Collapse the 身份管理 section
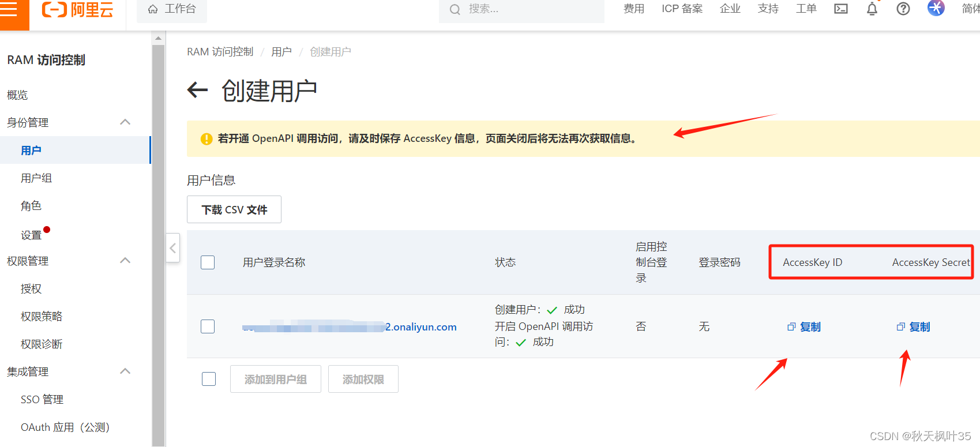The width and height of the screenshot is (980, 447). click(x=125, y=122)
